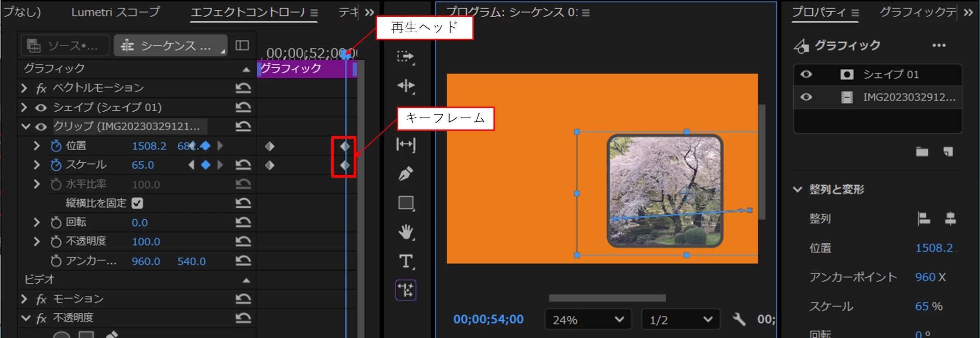Click the 位置 stopwatch animation icon
The height and width of the screenshot is (338, 980).
click(x=56, y=146)
